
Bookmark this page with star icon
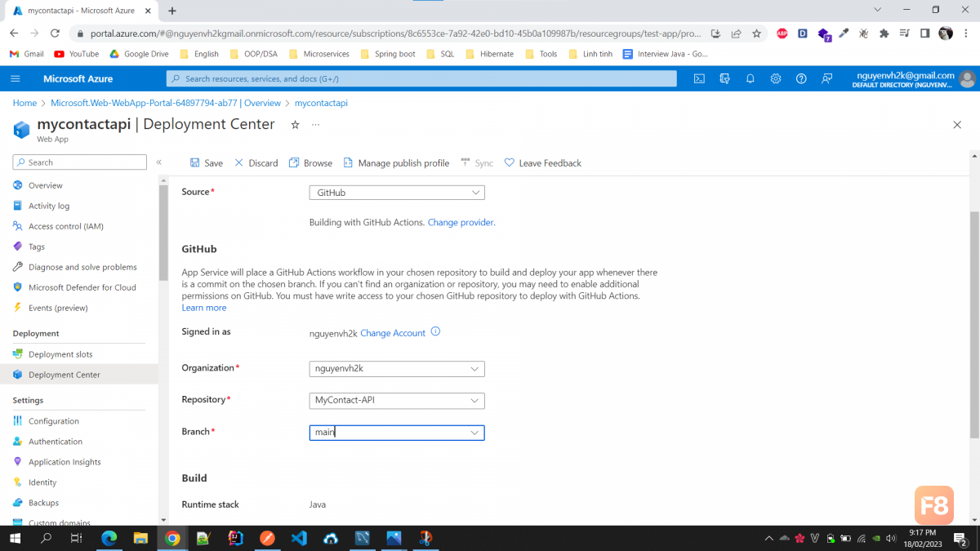point(757,33)
